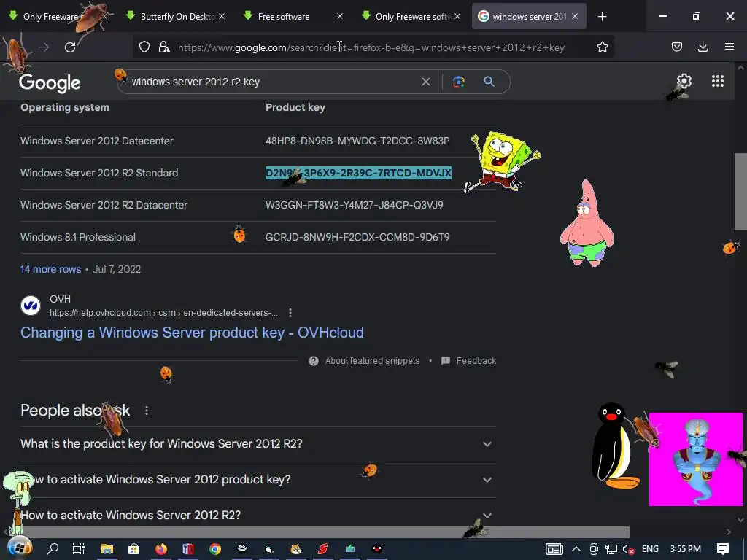Open taskbar Search
Screen dimensions: 747x560
click(x=53, y=548)
